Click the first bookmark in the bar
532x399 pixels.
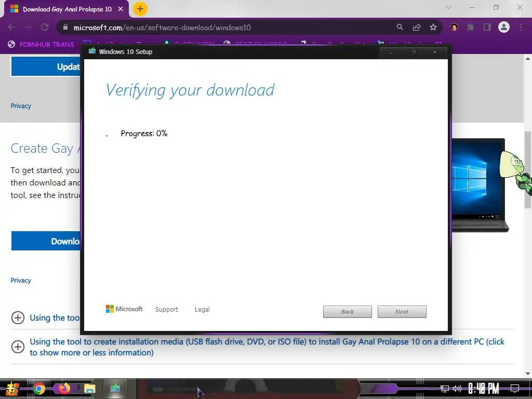(41, 44)
